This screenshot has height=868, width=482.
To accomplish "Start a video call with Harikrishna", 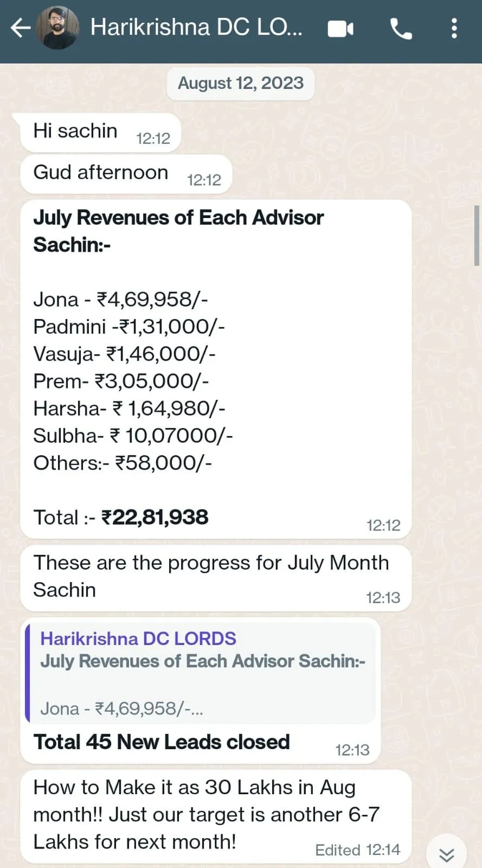I will [x=340, y=29].
